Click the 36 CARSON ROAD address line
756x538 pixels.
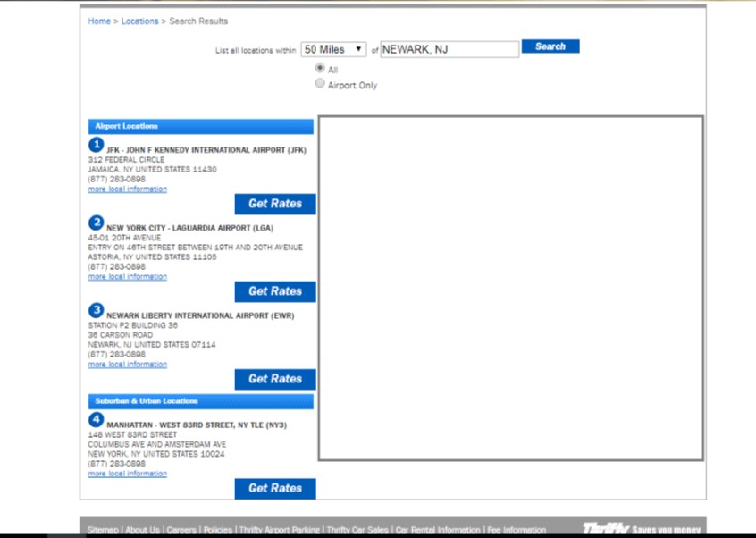tap(120, 335)
